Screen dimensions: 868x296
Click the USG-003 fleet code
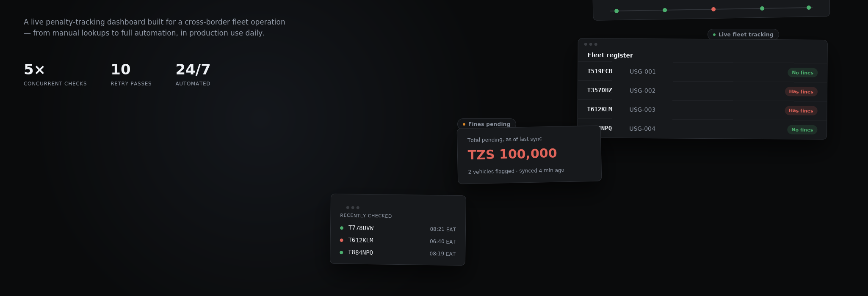(642, 110)
